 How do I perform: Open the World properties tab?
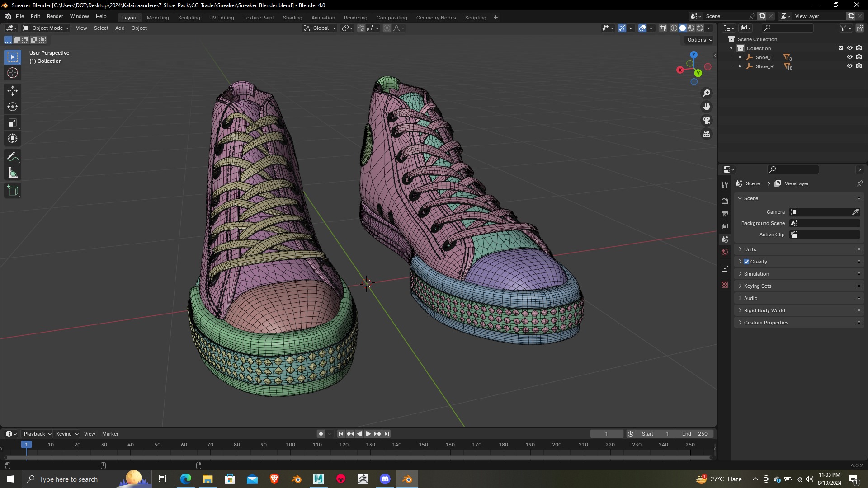click(725, 252)
